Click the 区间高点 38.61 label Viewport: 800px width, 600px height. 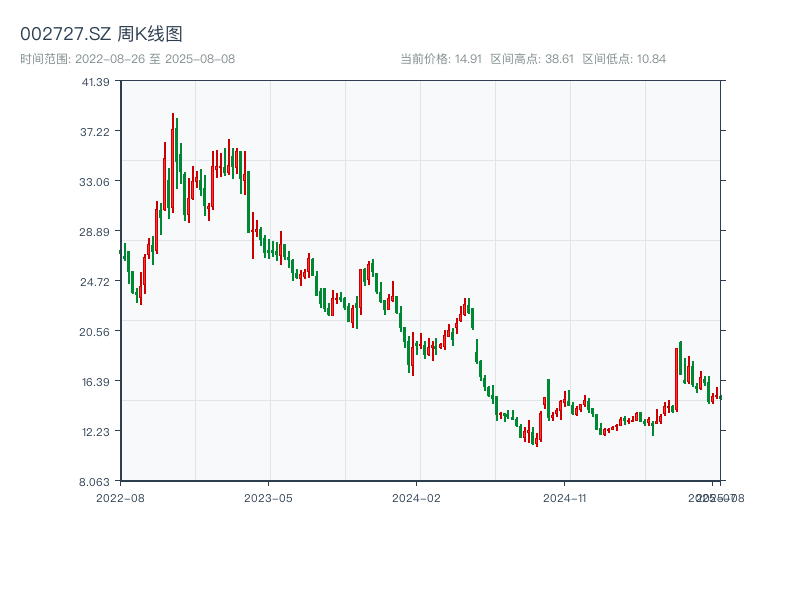pyautogui.click(x=532, y=59)
